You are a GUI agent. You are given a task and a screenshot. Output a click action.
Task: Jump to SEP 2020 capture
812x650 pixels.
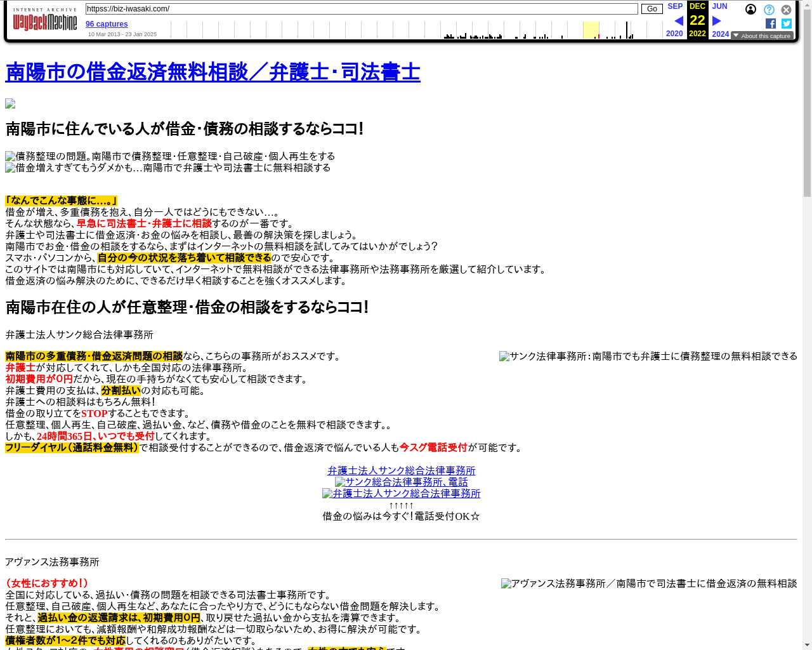click(675, 6)
